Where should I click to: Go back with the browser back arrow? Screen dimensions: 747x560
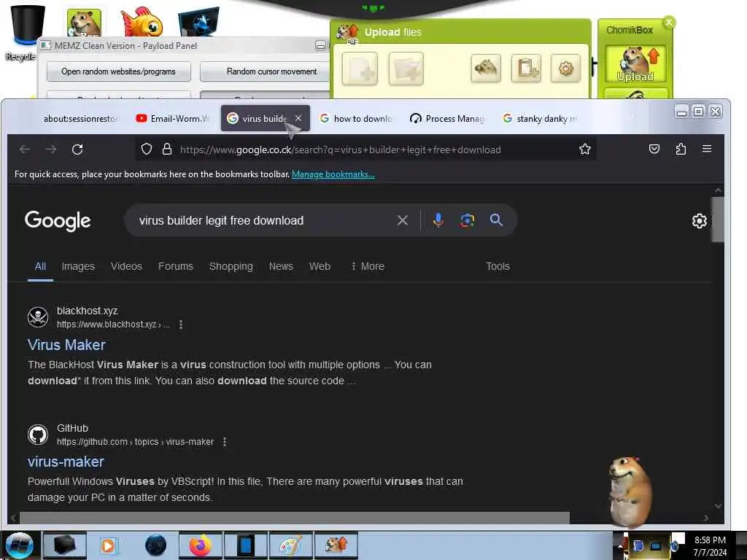(25, 149)
